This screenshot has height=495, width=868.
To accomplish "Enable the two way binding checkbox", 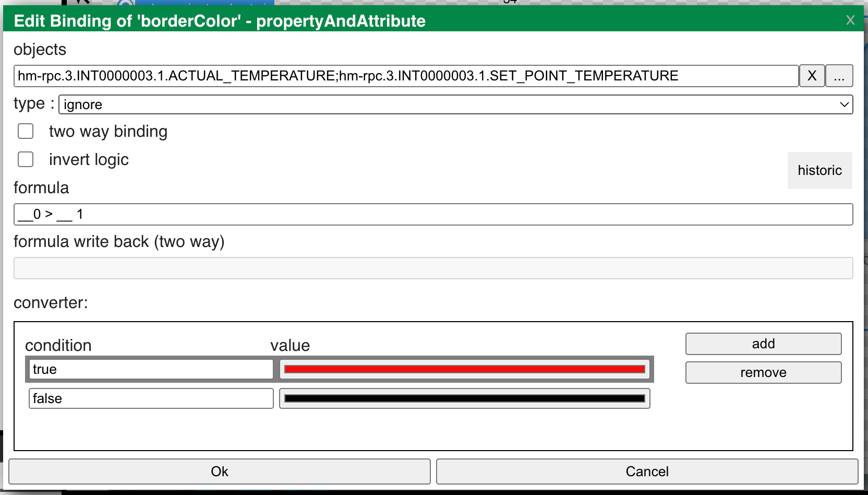I will click(26, 131).
